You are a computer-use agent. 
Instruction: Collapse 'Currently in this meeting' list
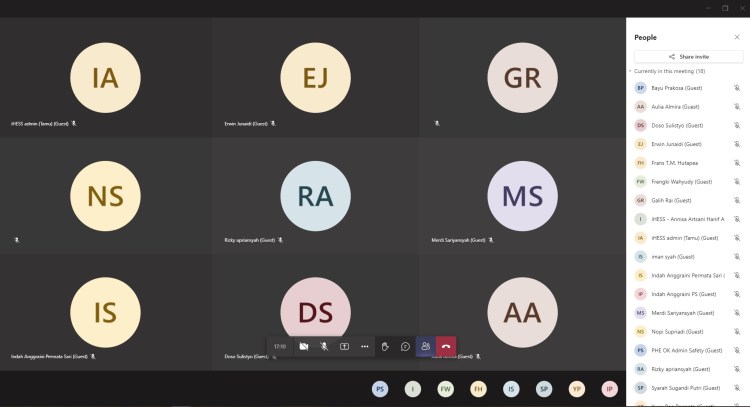(x=631, y=71)
